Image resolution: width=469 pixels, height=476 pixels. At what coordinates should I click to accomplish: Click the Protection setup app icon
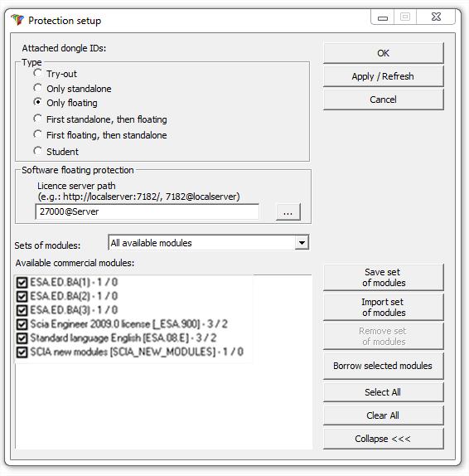pyautogui.click(x=17, y=20)
